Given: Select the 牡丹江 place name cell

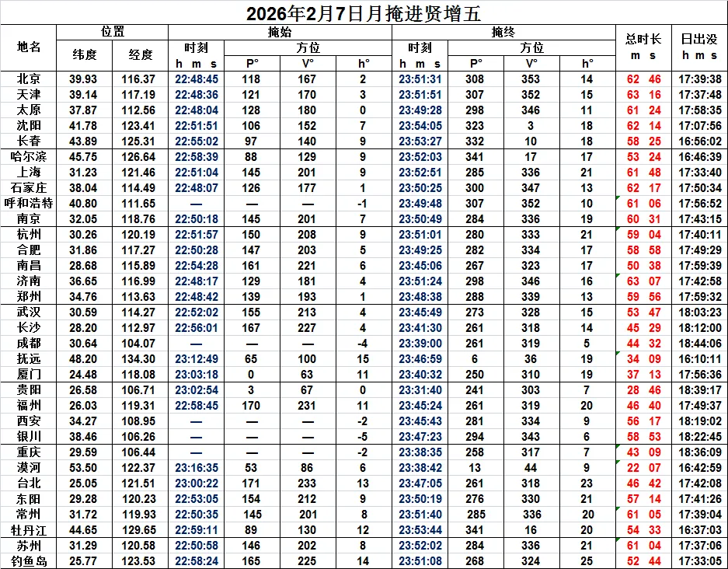Looking at the screenshot, I should pyautogui.click(x=28, y=530).
